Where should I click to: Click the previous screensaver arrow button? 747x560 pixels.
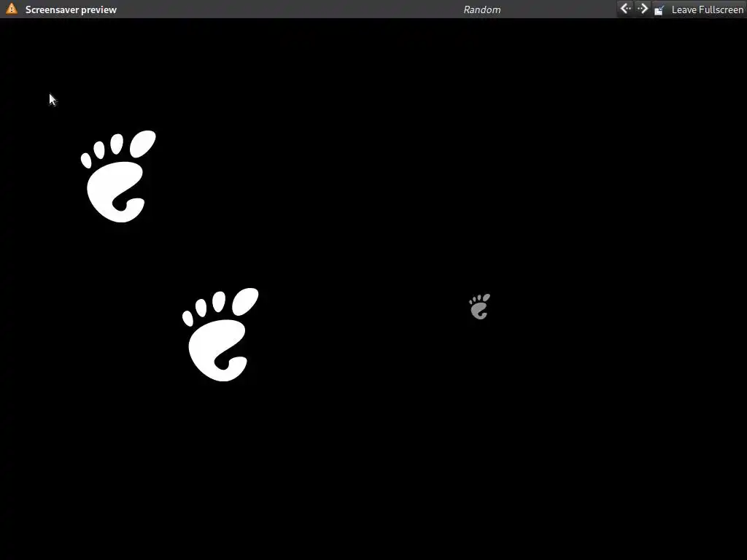click(x=625, y=9)
